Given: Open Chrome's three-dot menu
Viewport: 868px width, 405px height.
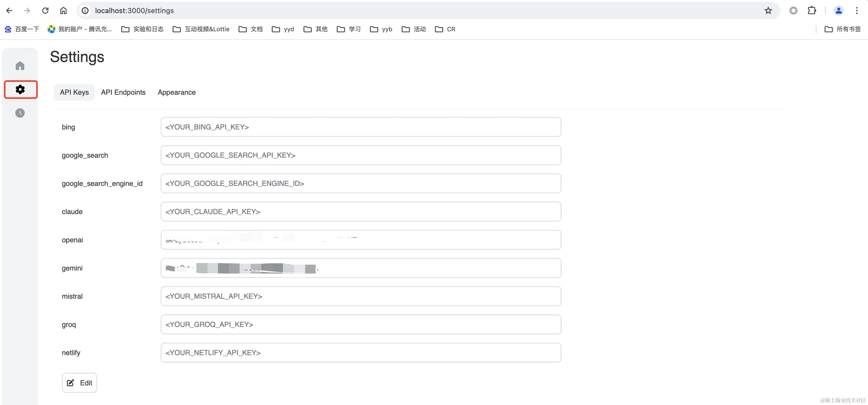Looking at the screenshot, I should click(857, 10).
